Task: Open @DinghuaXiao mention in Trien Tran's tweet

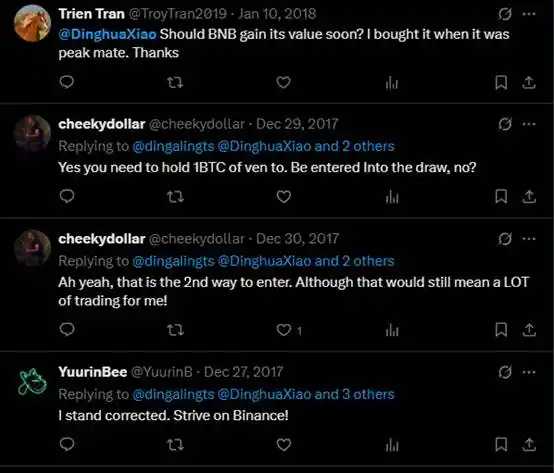Action: [x=107, y=35]
